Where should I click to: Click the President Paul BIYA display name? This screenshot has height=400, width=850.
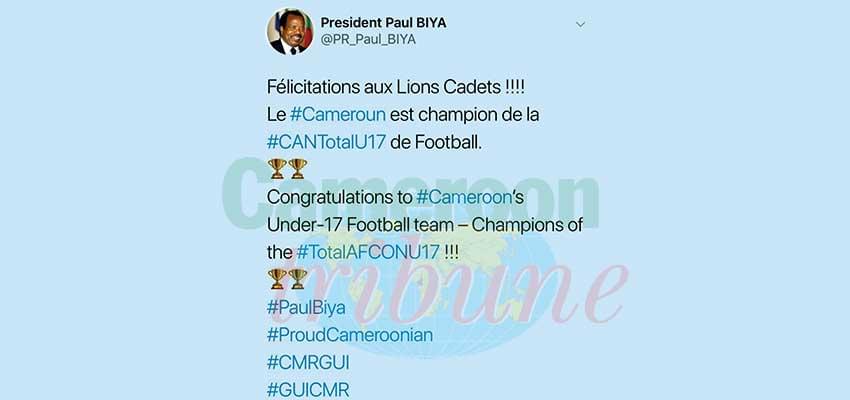coord(383,23)
